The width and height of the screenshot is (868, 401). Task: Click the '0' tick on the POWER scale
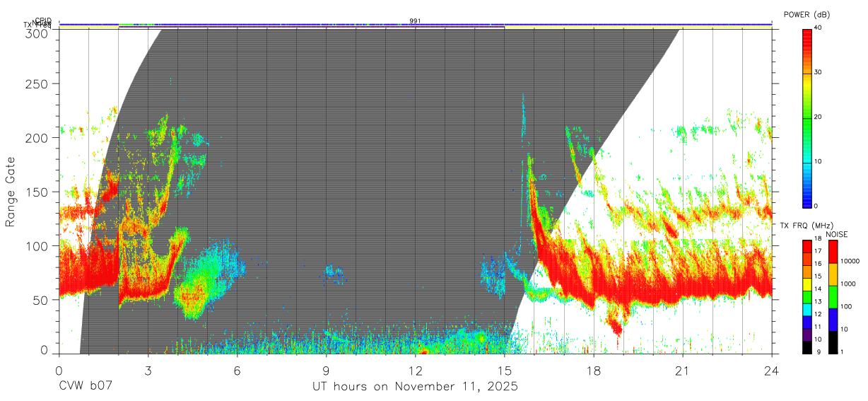point(816,206)
